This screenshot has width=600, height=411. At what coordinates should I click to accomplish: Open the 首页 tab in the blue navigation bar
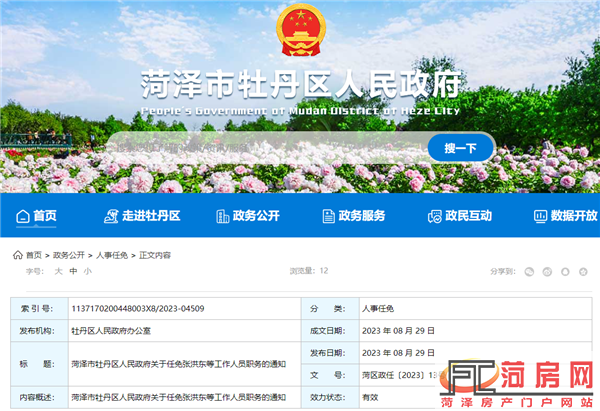tap(36, 216)
